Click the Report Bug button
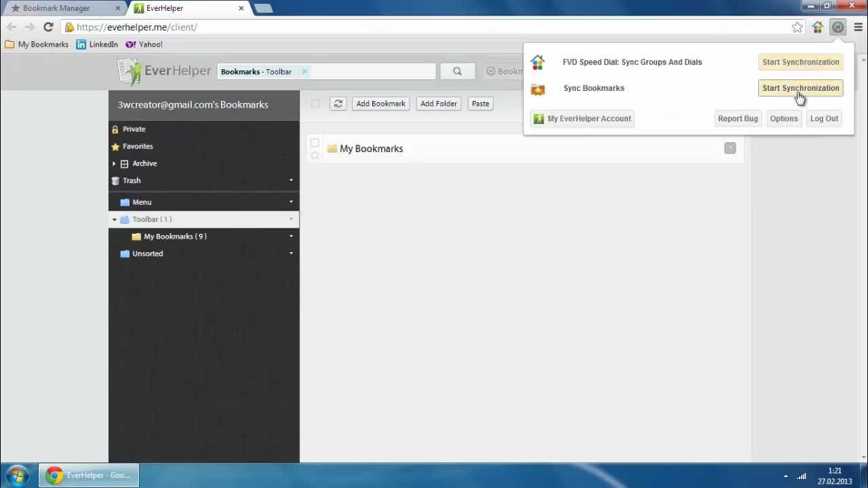Image resolution: width=868 pixels, height=488 pixels. (738, 119)
